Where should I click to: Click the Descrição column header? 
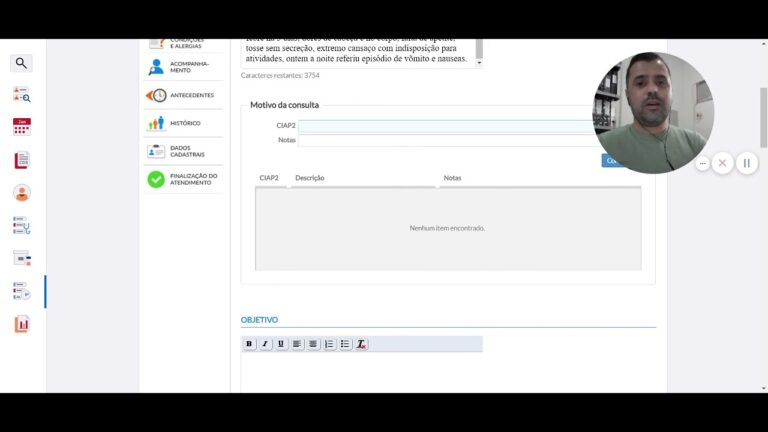(x=310, y=178)
